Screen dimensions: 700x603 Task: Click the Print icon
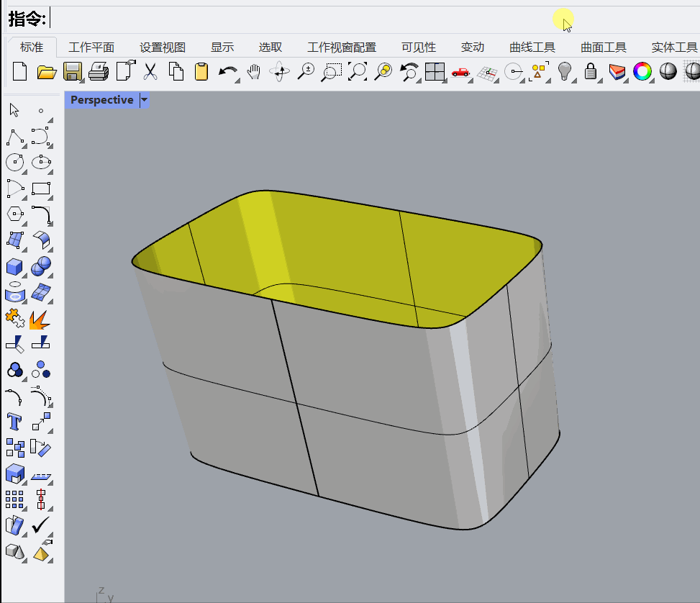pos(99,71)
